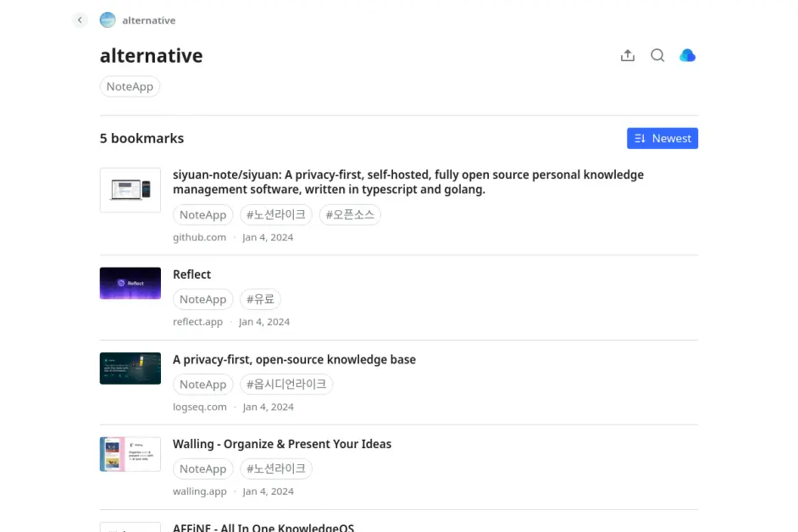This screenshot has height=532, width=798.
Task: Click the Reflect purple thumbnail
Action: click(130, 283)
